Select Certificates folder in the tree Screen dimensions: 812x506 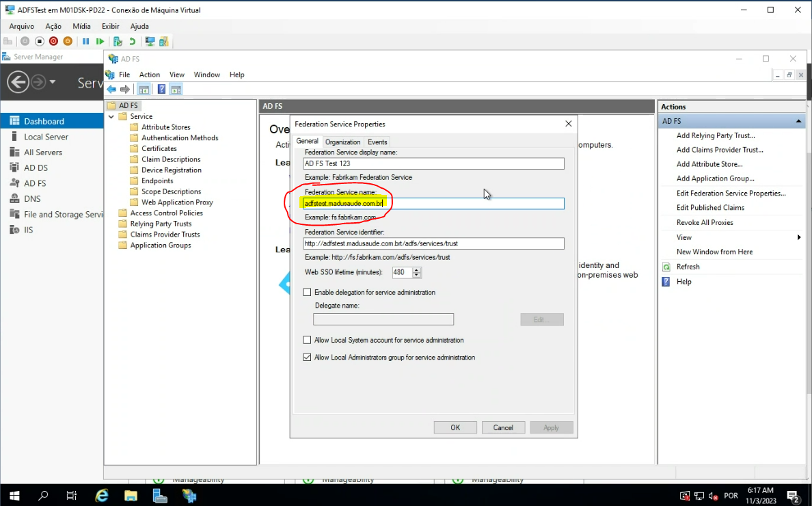tap(159, 148)
